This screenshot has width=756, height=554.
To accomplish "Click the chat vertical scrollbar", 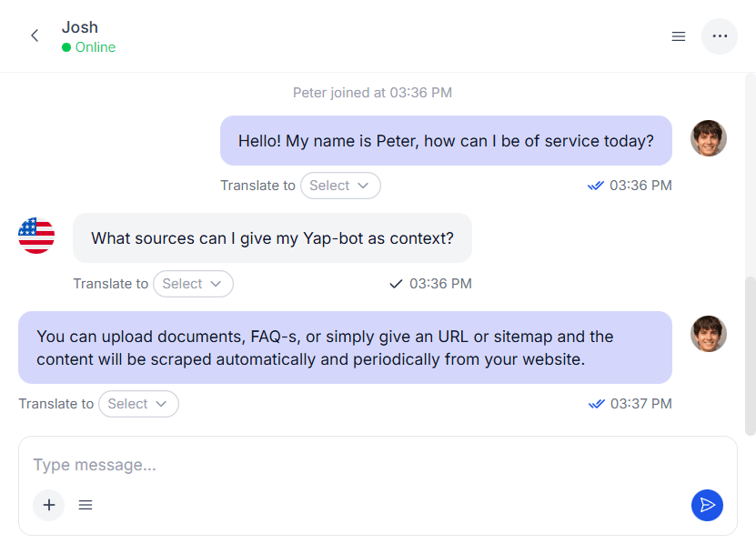I will [x=750, y=355].
